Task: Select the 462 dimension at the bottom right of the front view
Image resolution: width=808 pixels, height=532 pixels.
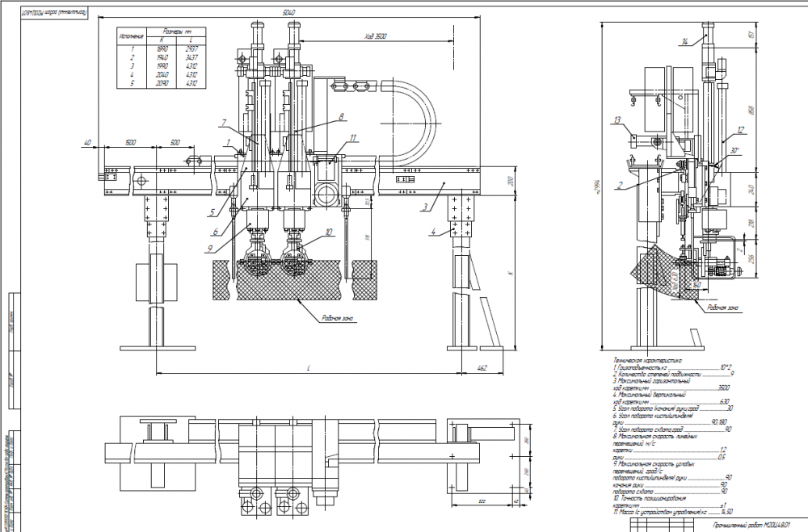Action: (x=482, y=368)
